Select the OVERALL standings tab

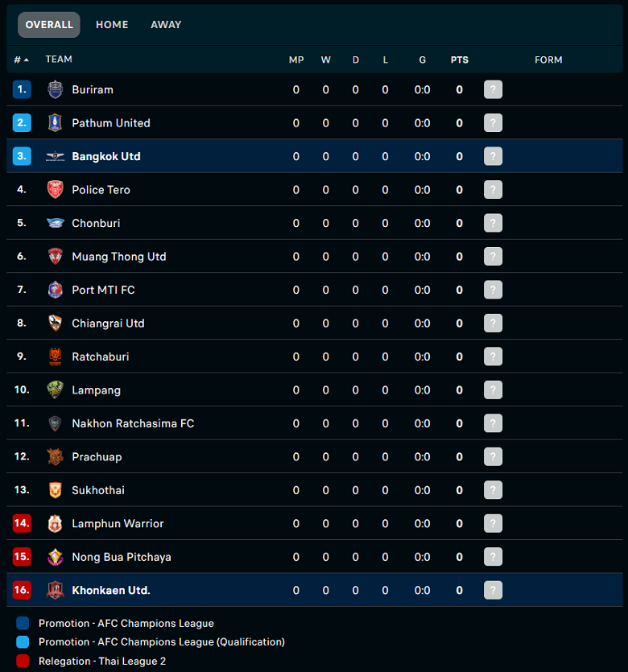coord(49,25)
